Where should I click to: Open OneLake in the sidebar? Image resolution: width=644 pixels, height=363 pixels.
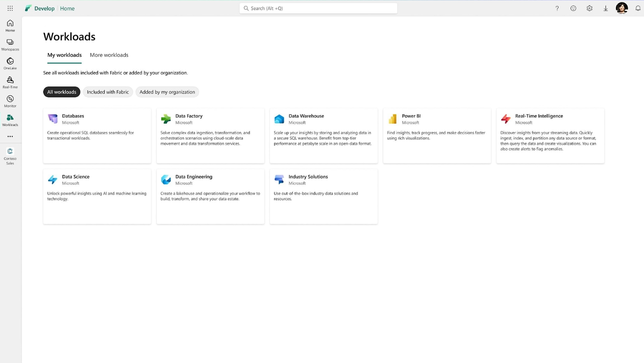(x=10, y=63)
